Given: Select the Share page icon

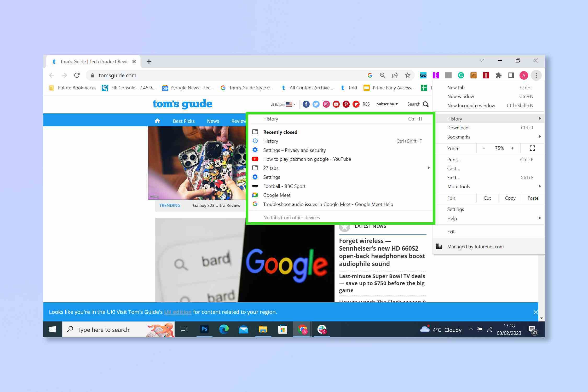Looking at the screenshot, I should pos(394,75).
